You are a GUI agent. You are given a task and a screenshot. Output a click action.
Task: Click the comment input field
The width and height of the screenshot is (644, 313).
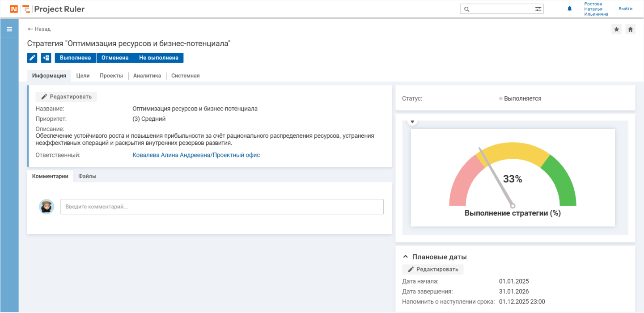[x=222, y=207]
